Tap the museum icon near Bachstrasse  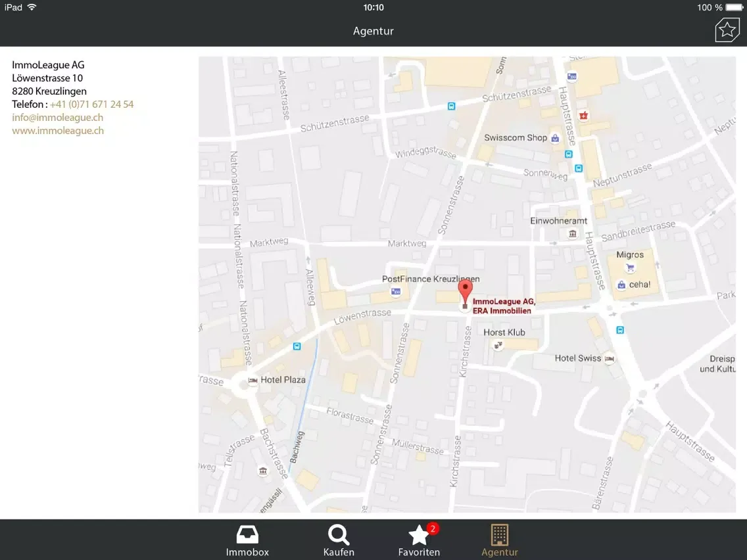click(x=263, y=471)
